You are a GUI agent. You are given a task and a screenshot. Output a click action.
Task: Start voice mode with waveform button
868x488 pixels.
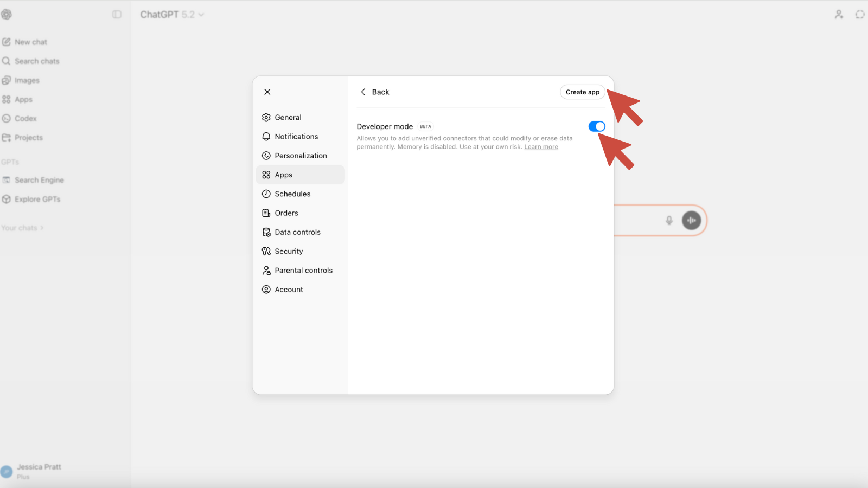pyautogui.click(x=691, y=220)
